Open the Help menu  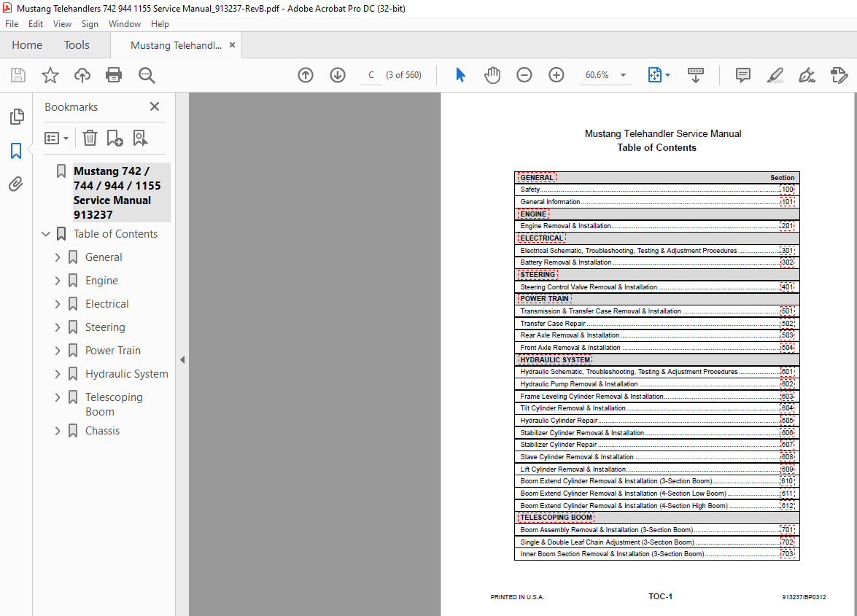[x=160, y=24]
